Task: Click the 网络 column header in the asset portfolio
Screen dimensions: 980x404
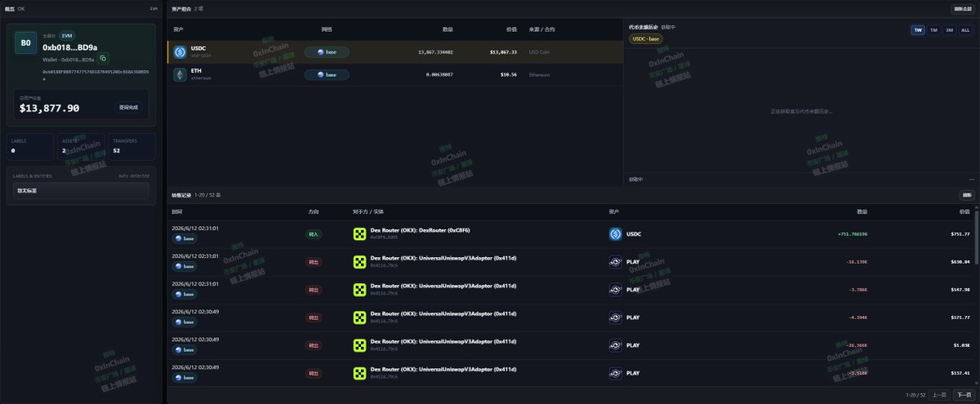Action: click(327, 29)
